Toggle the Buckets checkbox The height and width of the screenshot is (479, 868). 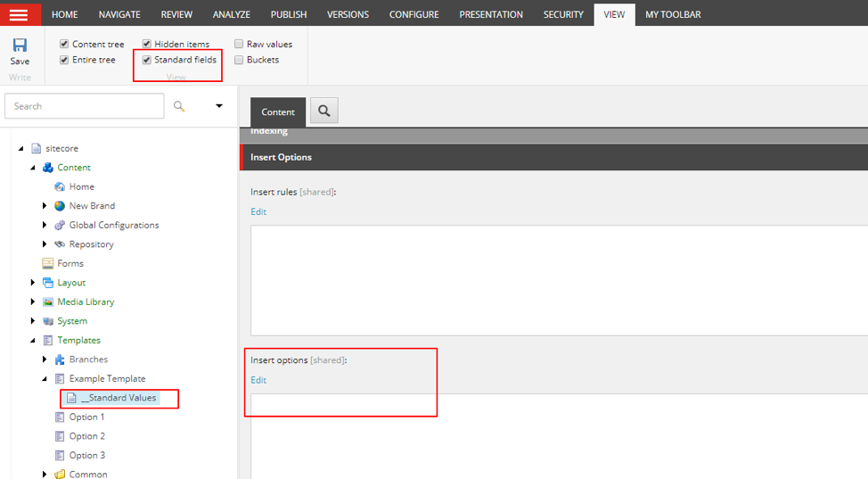click(x=239, y=60)
